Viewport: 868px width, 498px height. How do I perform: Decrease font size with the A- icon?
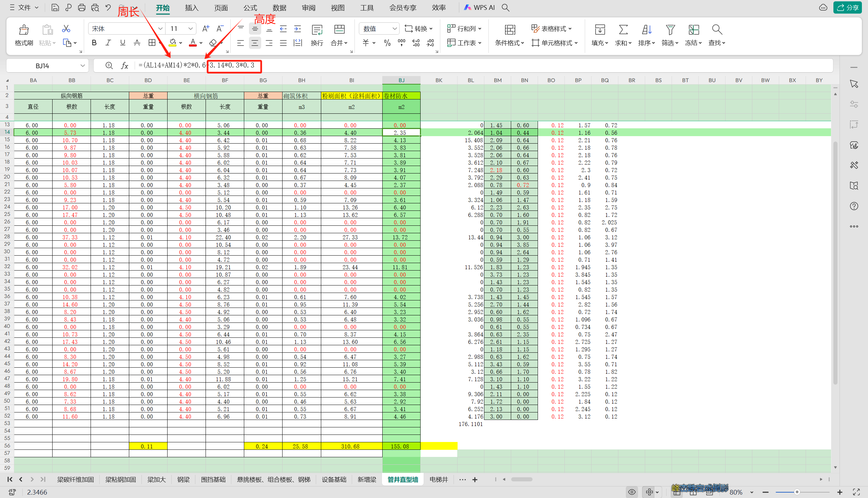coord(220,29)
